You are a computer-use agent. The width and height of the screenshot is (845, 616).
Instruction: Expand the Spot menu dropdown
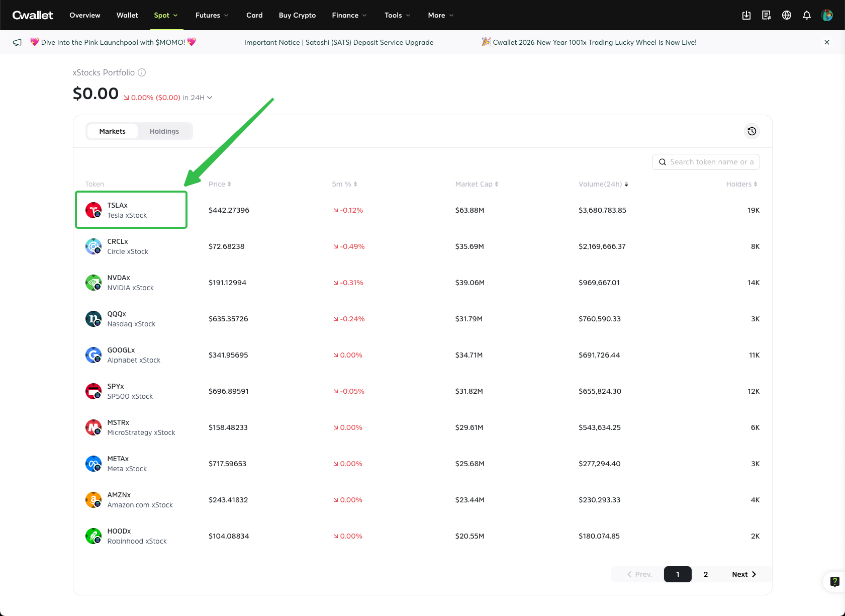click(165, 15)
